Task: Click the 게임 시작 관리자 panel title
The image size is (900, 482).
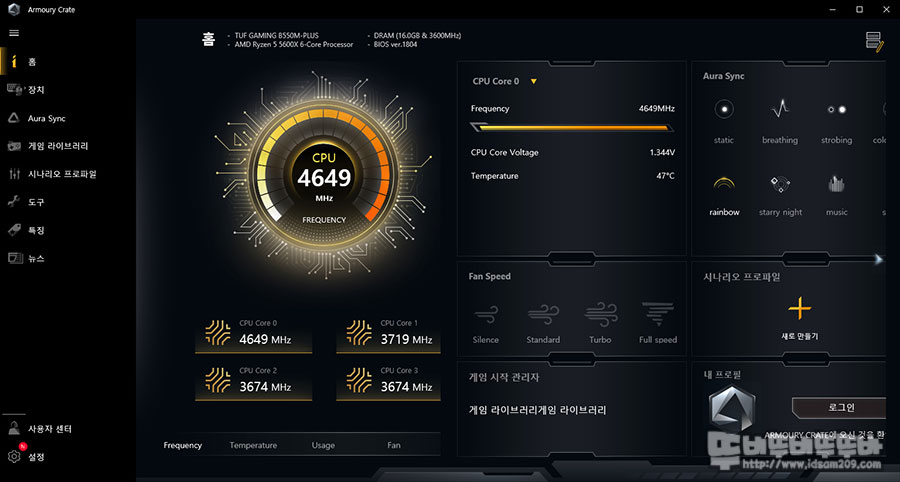Action: pos(504,378)
